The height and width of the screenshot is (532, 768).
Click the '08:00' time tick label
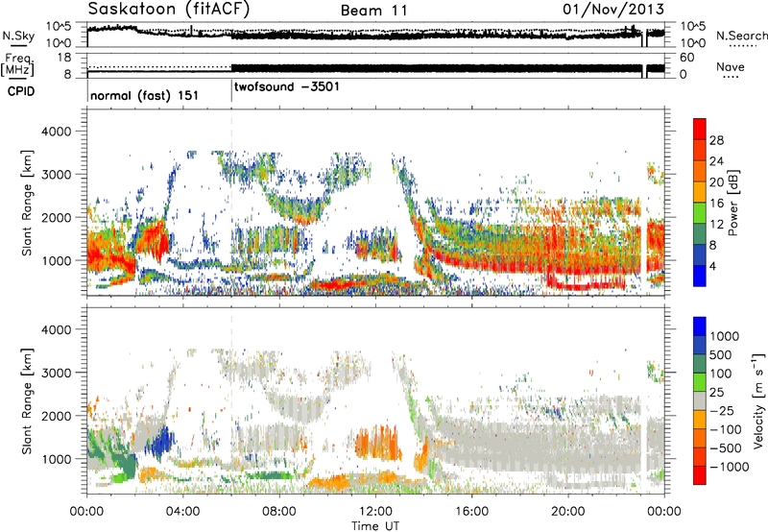279,512
